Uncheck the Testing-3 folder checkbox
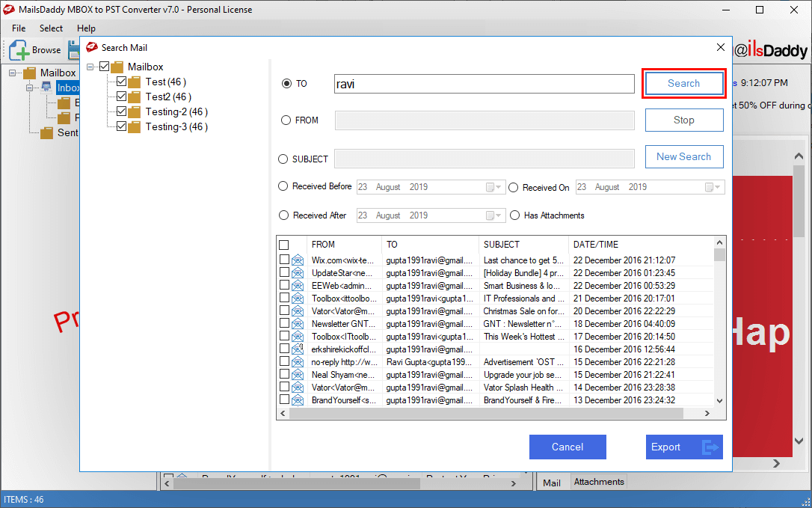812x508 pixels. coord(122,126)
